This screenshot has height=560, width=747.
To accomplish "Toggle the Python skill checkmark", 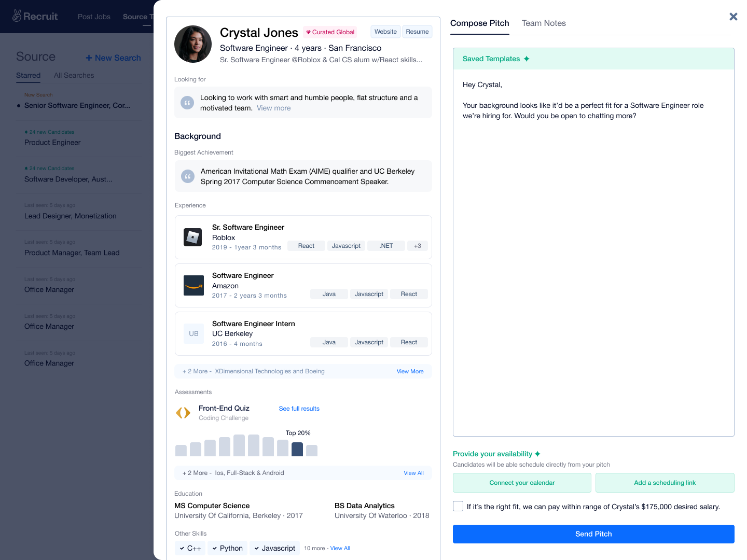I will pyautogui.click(x=214, y=548).
